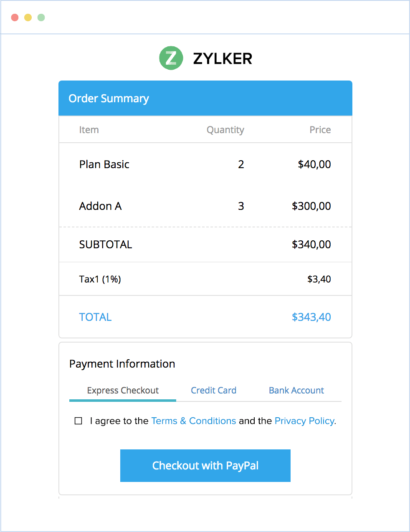Switch to the Credit Card tab
Screen dimensions: 410x532
(213, 391)
